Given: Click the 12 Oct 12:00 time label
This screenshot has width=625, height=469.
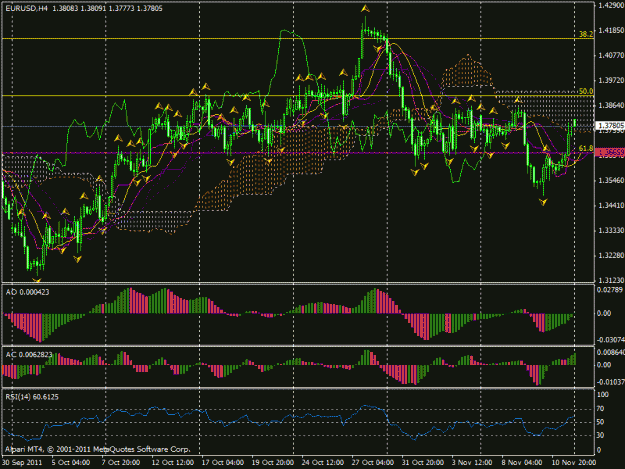Looking at the screenshot, I should point(173,463).
